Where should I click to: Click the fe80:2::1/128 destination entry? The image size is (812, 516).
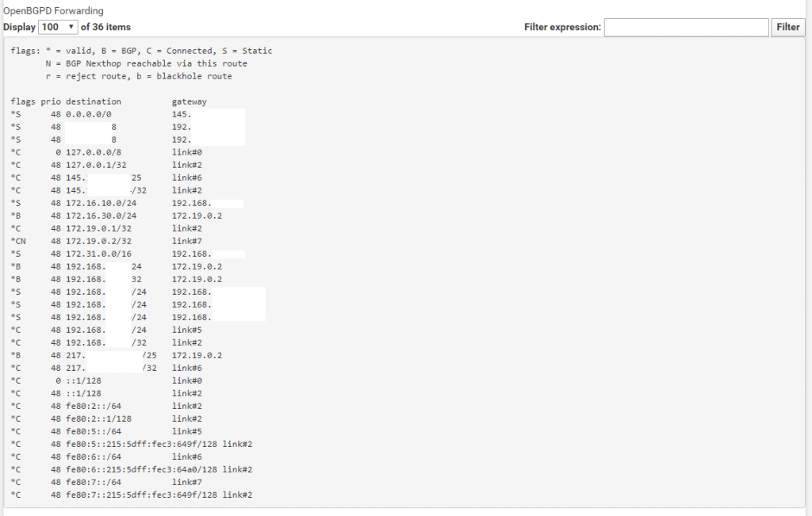[x=99, y=419]
